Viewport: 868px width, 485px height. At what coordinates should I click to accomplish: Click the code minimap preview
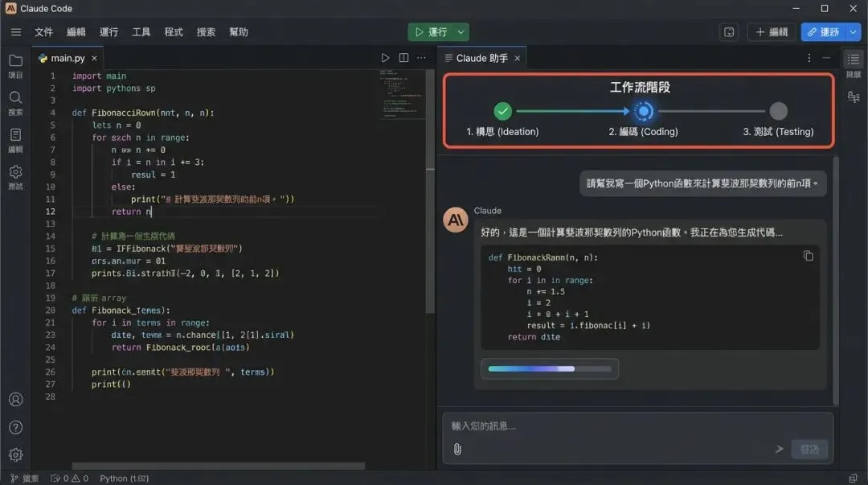point(401,93)
